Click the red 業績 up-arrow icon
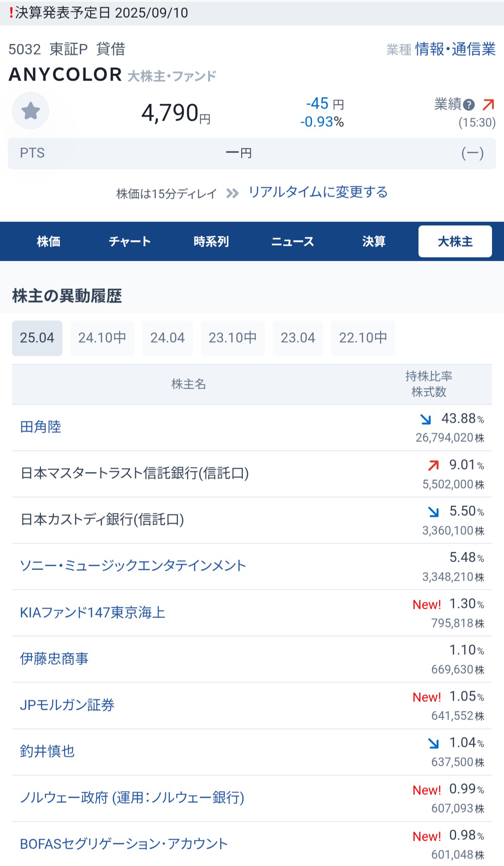504x866 pixels. point(488,105)
